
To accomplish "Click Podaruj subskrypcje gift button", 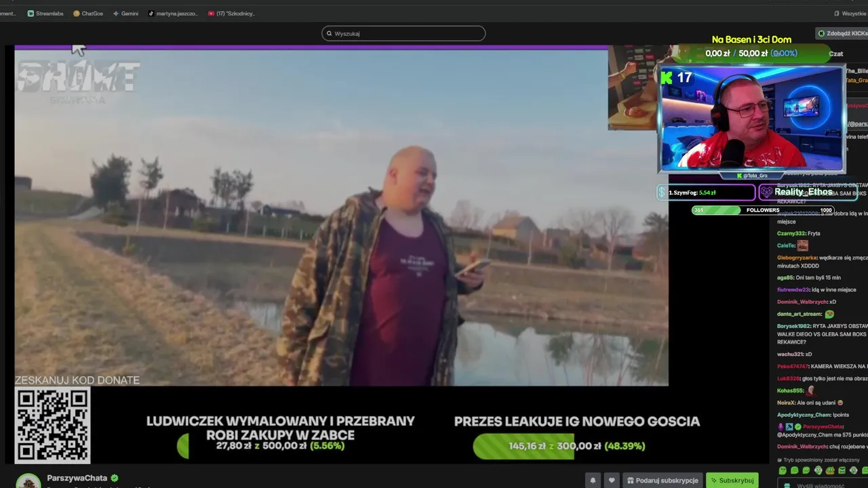I will coord(663,481).
